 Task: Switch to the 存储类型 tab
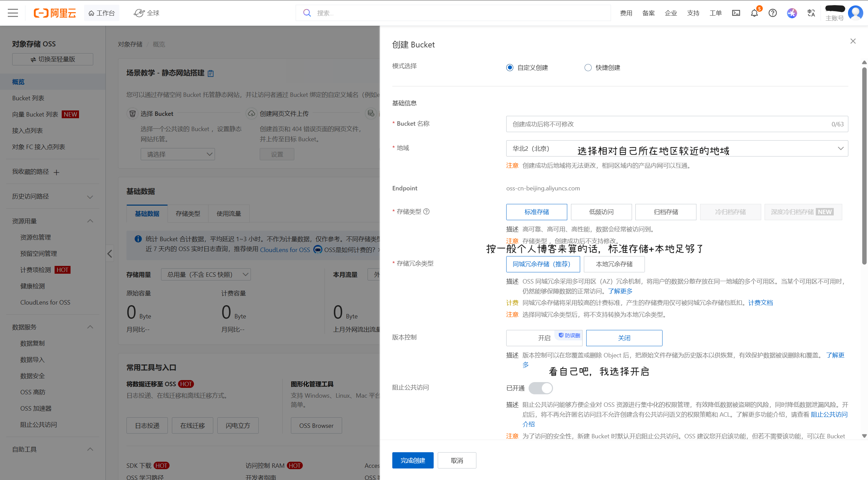[188, 213]
